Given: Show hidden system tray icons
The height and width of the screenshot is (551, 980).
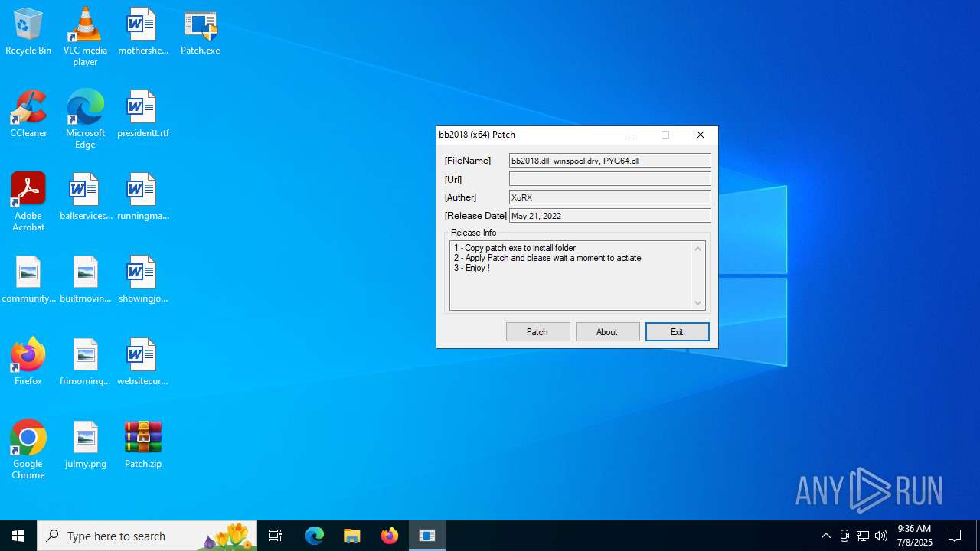Looking at the screenshot, I should click(825, 536).
